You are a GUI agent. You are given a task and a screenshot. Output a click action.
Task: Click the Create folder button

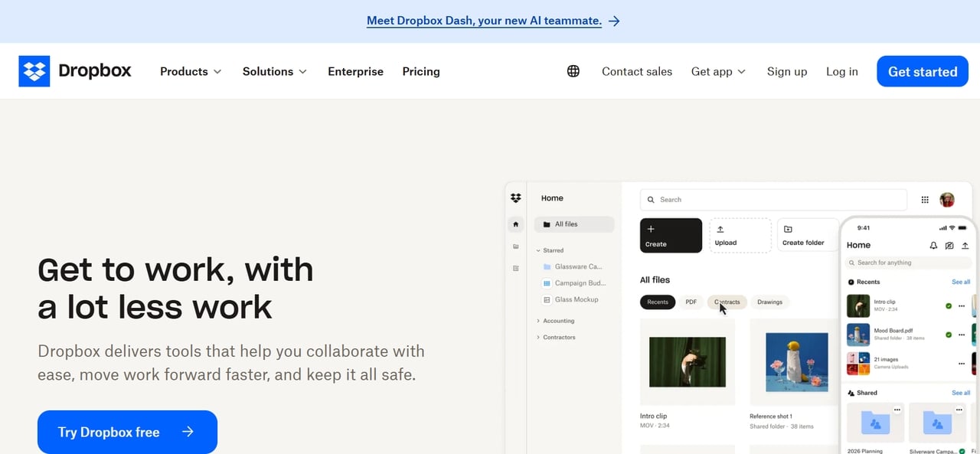(x=808, y=235)
